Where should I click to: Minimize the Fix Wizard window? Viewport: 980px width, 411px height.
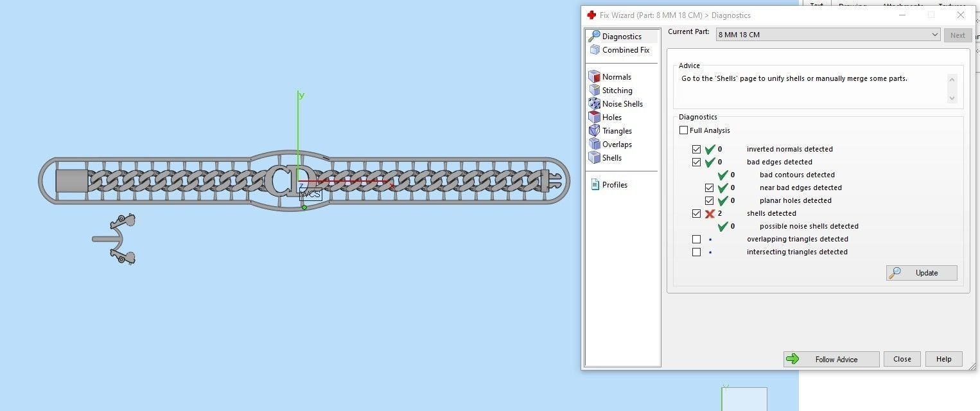click(902, 15)
